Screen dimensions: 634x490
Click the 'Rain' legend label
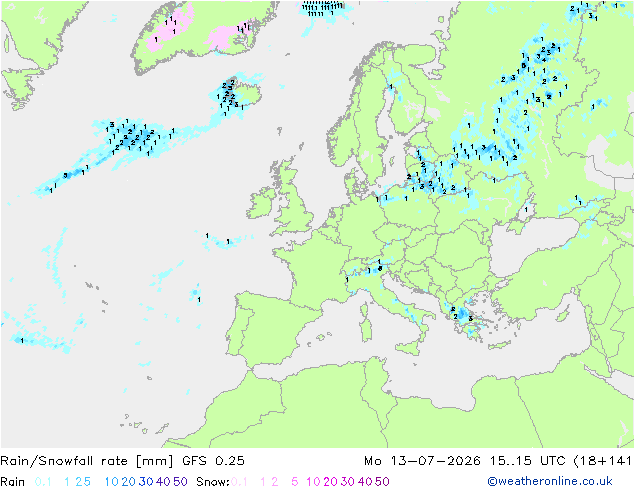coord(13,482)
